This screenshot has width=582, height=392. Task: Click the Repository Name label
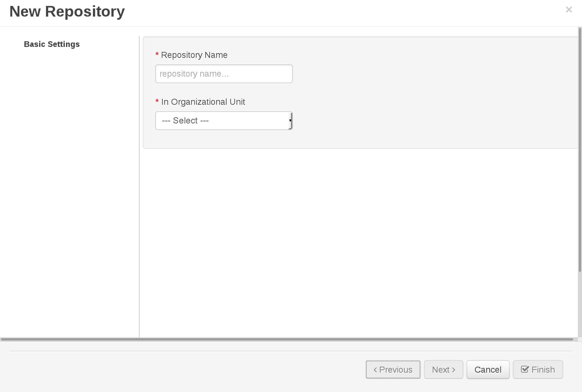coord(194,55)
